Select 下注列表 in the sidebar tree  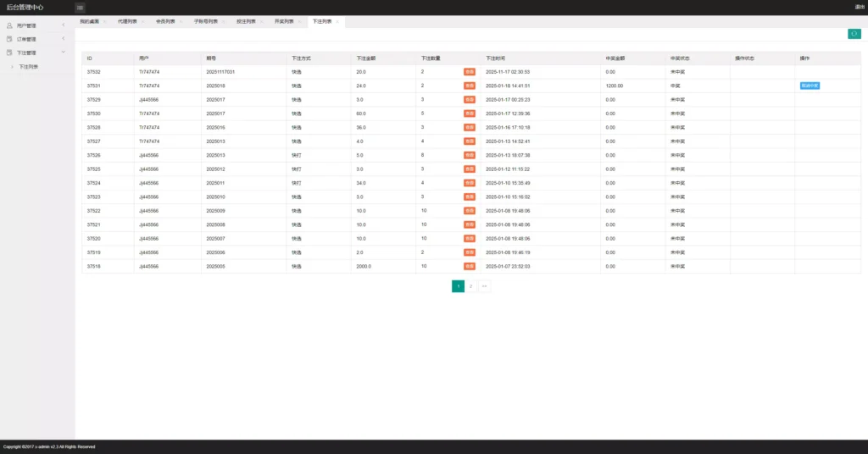29,66
